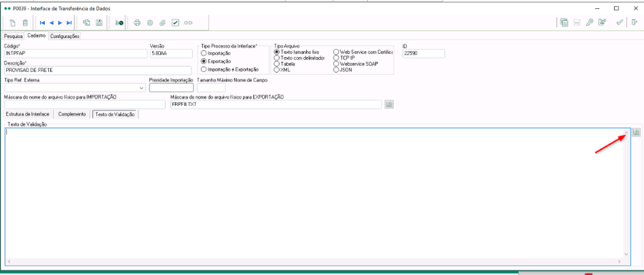
Task: Switch to the Pesquisa tab
Action: [x=14, y=36]
